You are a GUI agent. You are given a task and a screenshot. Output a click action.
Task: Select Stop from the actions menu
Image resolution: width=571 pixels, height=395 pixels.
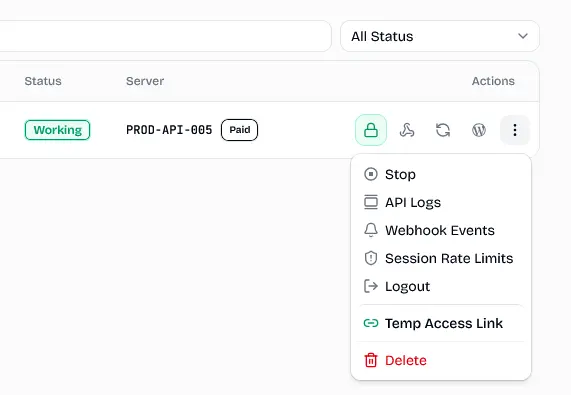441,174
